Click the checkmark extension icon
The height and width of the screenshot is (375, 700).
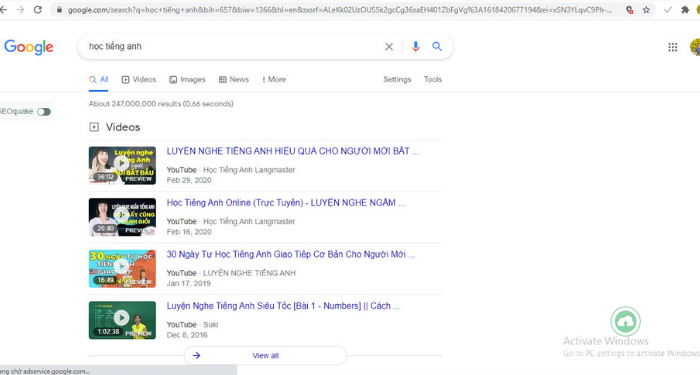668,10
